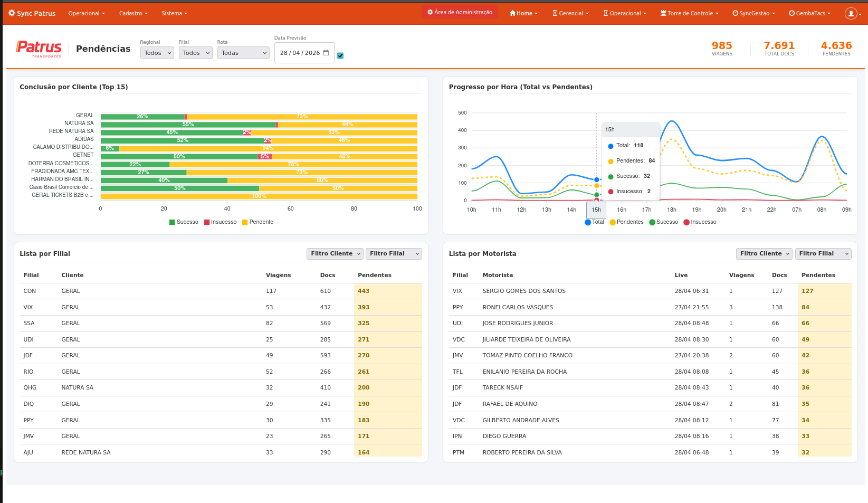
Task: Toggle Pendentes series legend below Progresso por Hora chart
Action: point(626,222)
